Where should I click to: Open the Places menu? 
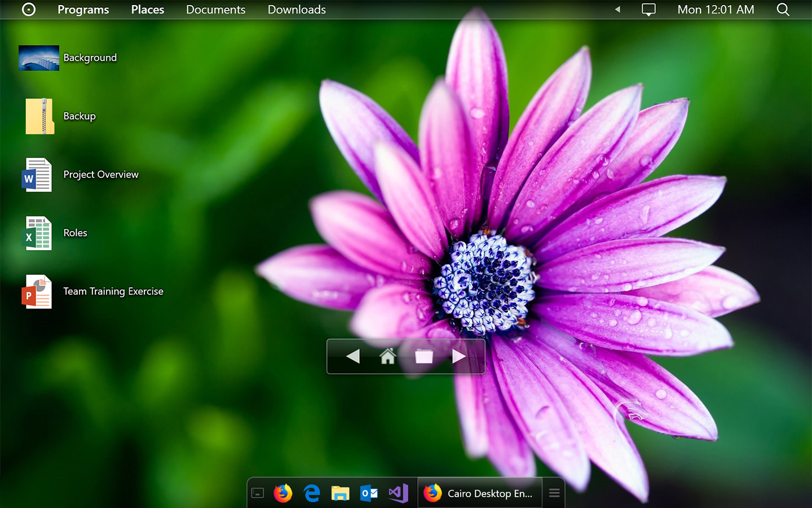point(147,9)
